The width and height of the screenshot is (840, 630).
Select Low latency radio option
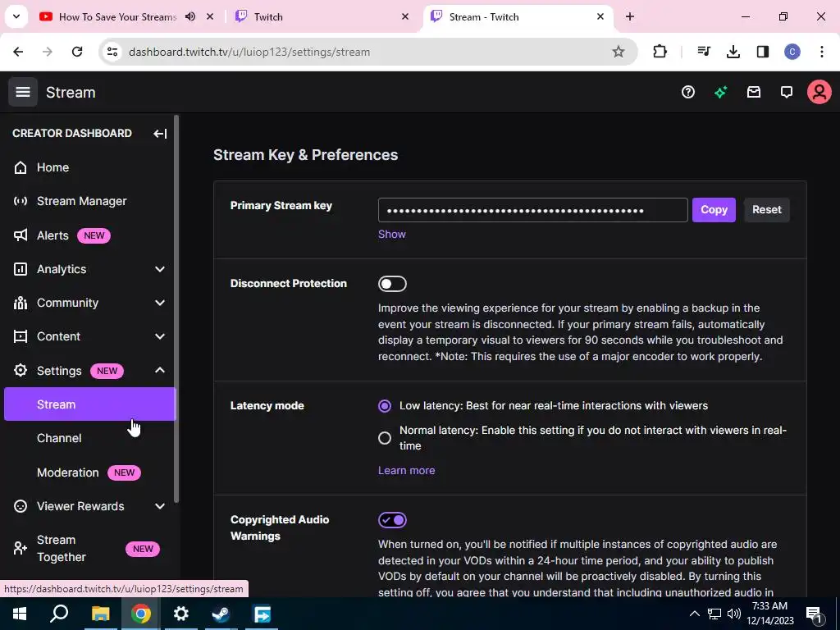click(385, 406)
